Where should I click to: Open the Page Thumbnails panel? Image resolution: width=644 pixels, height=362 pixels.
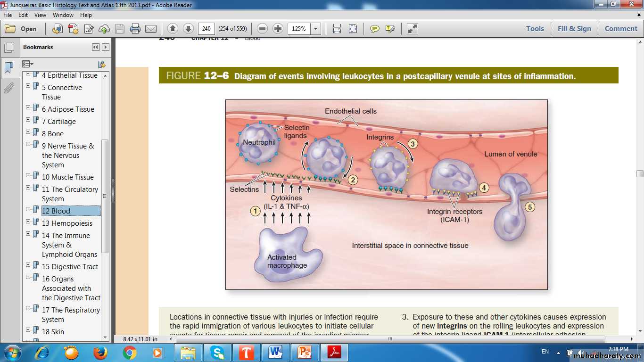[8, 47]
